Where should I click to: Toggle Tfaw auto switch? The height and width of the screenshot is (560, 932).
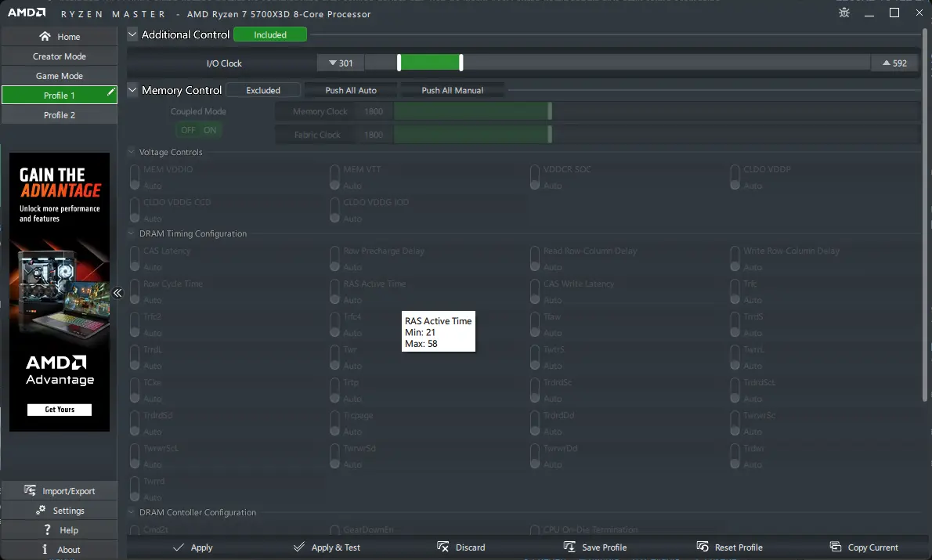(x=535, y=324)
